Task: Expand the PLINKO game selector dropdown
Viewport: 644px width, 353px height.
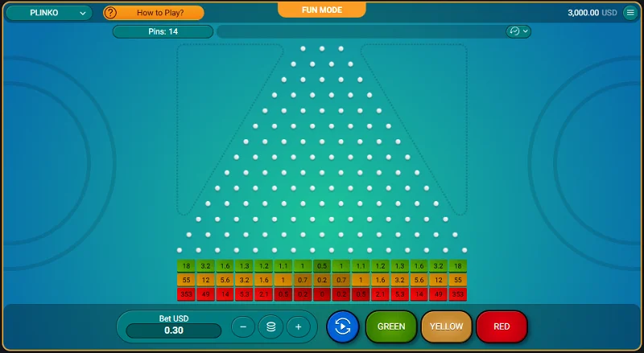Action: pyautogui.click(x=50, y=13)
